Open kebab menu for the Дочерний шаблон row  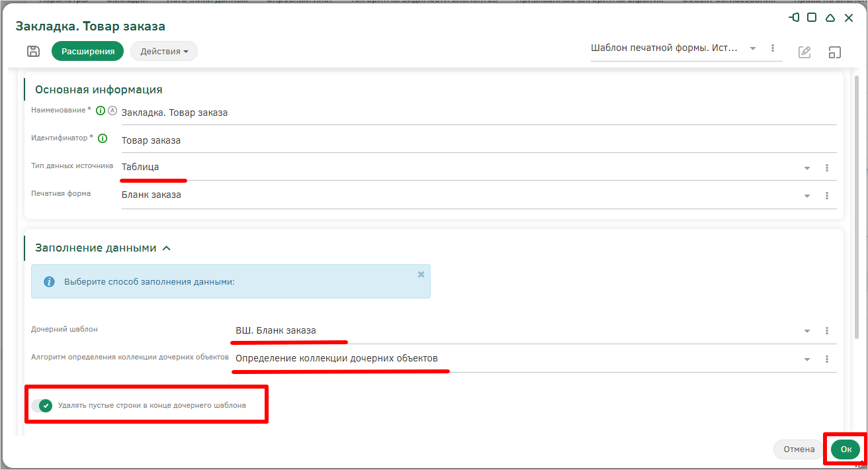tap(827, 331)
